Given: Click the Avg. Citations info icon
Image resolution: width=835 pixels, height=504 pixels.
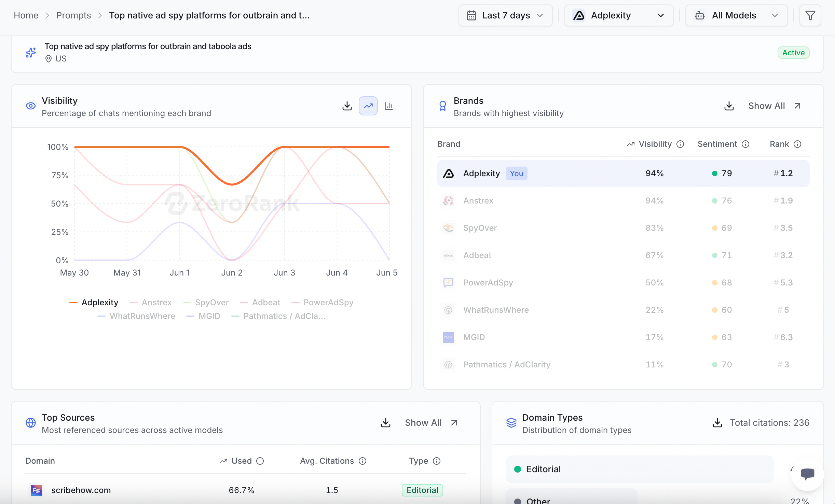Looking at the screenshot, I should [362, 461].
